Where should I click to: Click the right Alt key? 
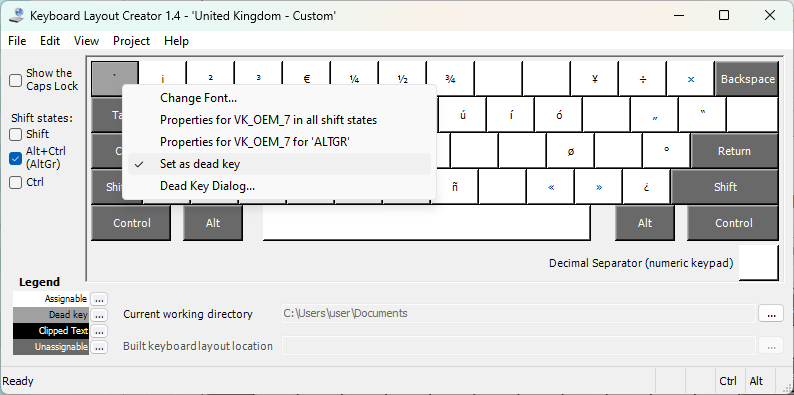(x=645, y=223)
